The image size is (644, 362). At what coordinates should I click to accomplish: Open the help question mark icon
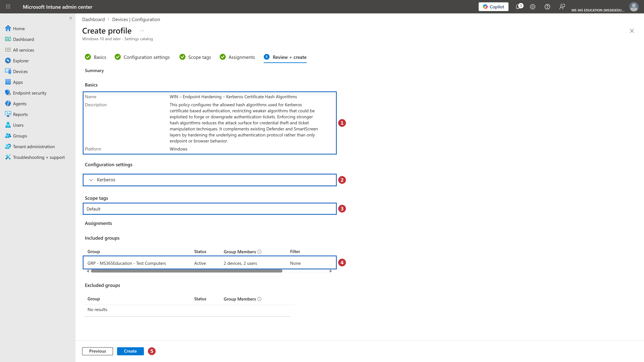[547, 7]
